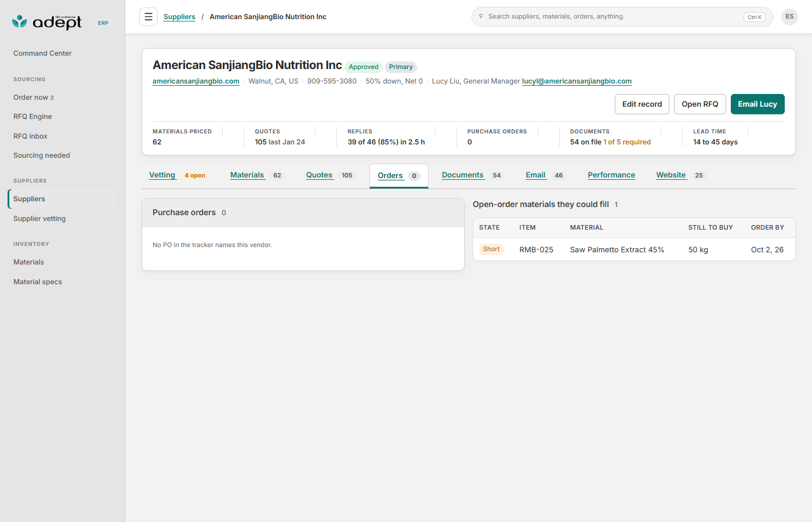Viewport: 812px width, 522px height.
Task: Go to Suppliers breadcrumb link
Action: [x=179, y=17]
